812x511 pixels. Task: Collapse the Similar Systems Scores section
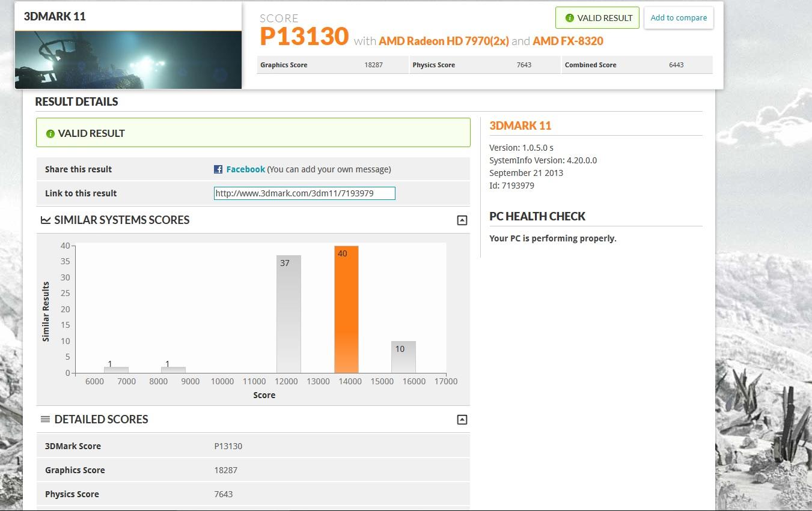point(462,220)
